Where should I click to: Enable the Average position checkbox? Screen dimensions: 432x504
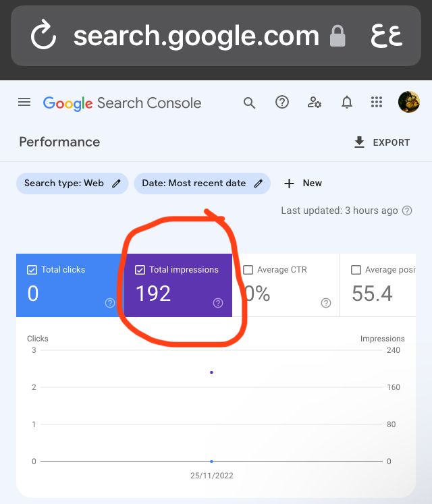coord(356,270)
